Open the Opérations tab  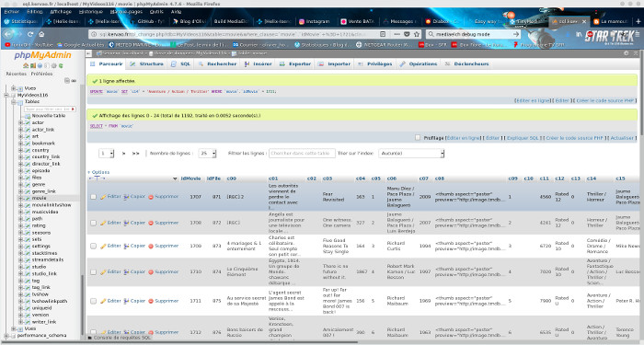(x=419, y=64)
